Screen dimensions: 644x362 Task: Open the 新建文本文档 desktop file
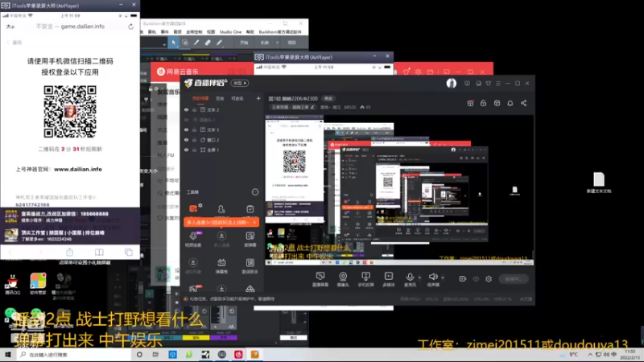pos(599,183)
